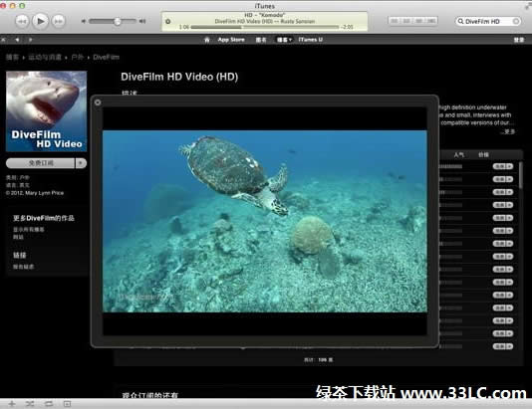The height and width of the screenshot is (409, 532).
Task: Close the video preview overlay
Action: tap(98, 102)
